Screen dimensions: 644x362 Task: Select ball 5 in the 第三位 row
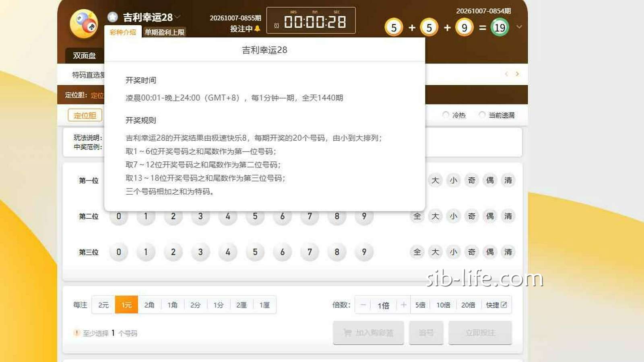pos(255,252)
